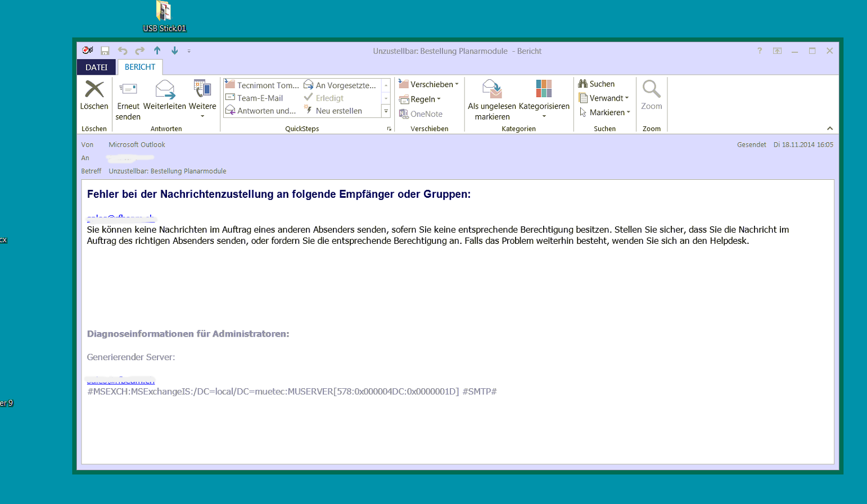Click the Ribbon display options icon
The width and height of the screenshot is (867, 504).
tap(777, 51)
